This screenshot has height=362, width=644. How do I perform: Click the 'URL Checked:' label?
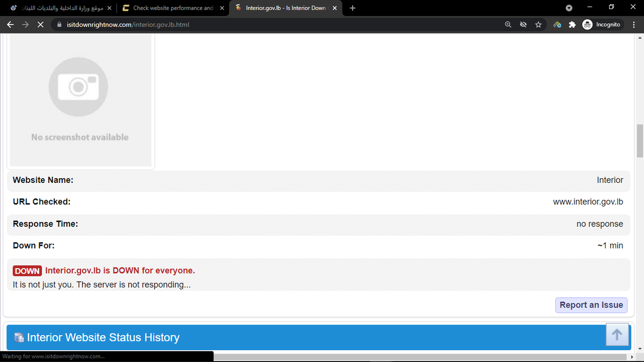coord(41,202)
